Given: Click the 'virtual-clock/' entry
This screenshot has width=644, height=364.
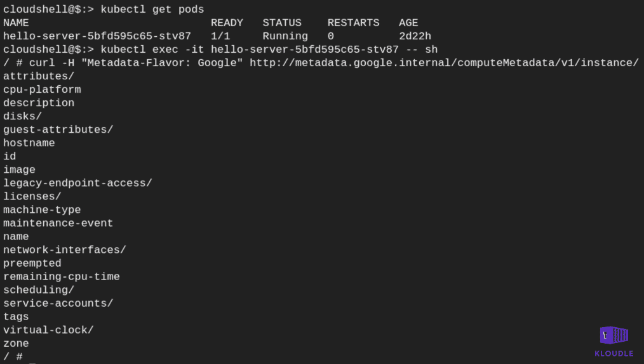Looking at the screenshot, I should (48, 330).
